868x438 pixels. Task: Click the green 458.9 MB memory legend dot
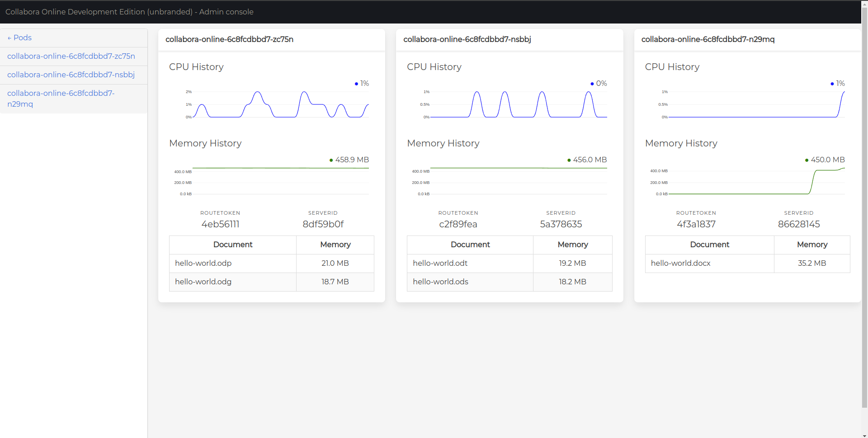coord(331,160)
